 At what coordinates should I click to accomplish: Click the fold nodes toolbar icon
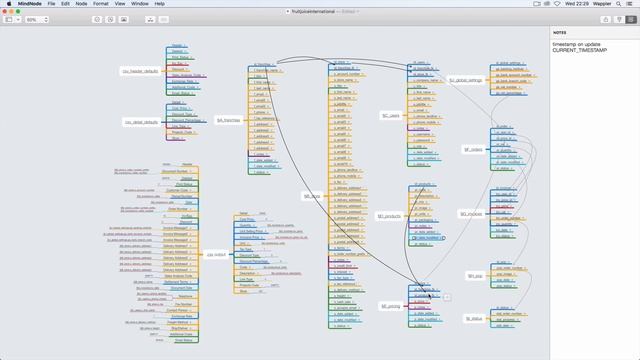click(x=164, y=20)
